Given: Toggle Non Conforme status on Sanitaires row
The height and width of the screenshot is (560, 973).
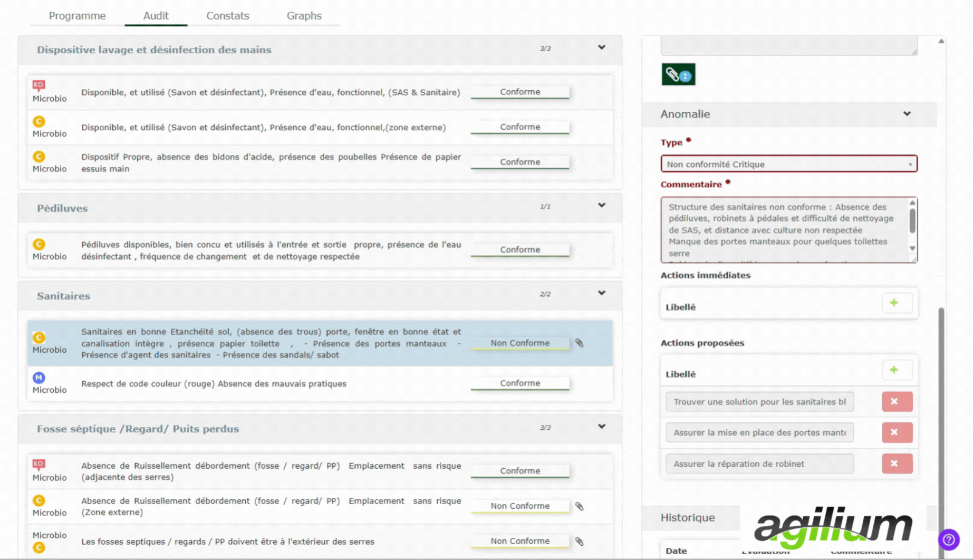Looking at the screenshot, I should coord(519,343).
